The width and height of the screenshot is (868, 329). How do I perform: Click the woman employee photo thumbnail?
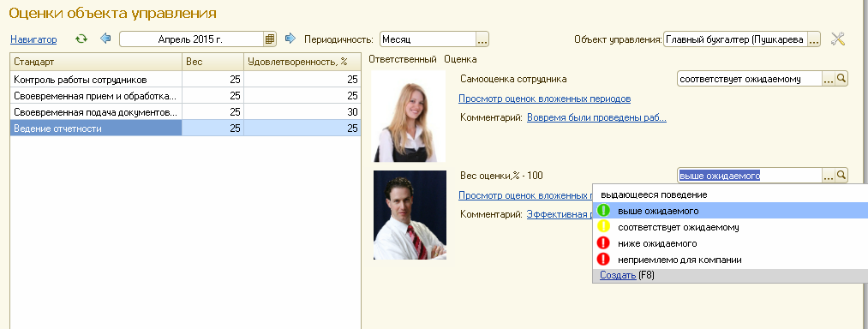(x=409, y=117)
